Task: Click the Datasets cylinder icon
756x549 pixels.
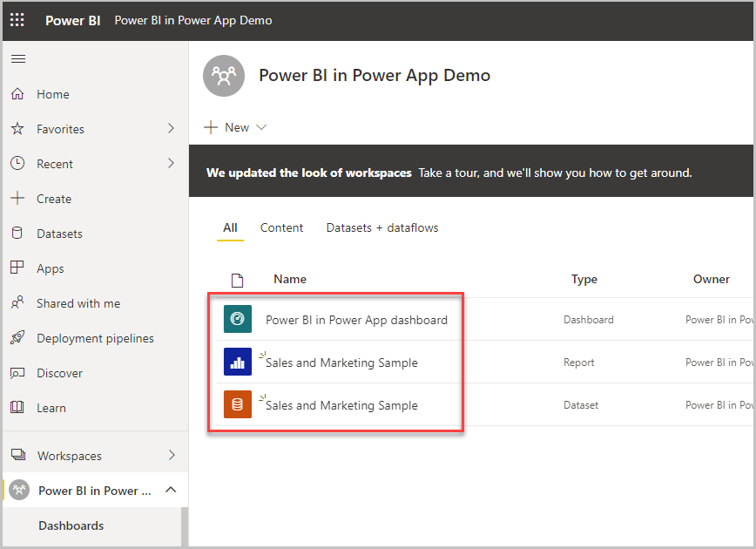Action: click(x=17, y=234)
